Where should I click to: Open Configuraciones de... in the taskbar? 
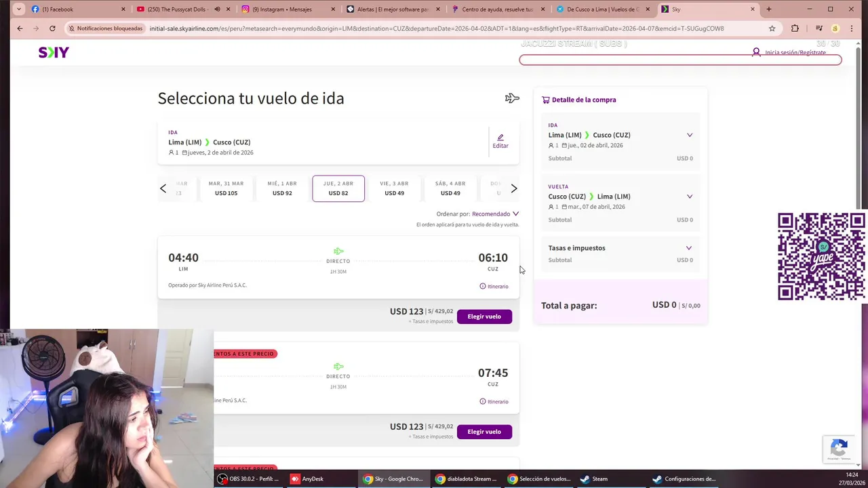[x=684, y=479]
